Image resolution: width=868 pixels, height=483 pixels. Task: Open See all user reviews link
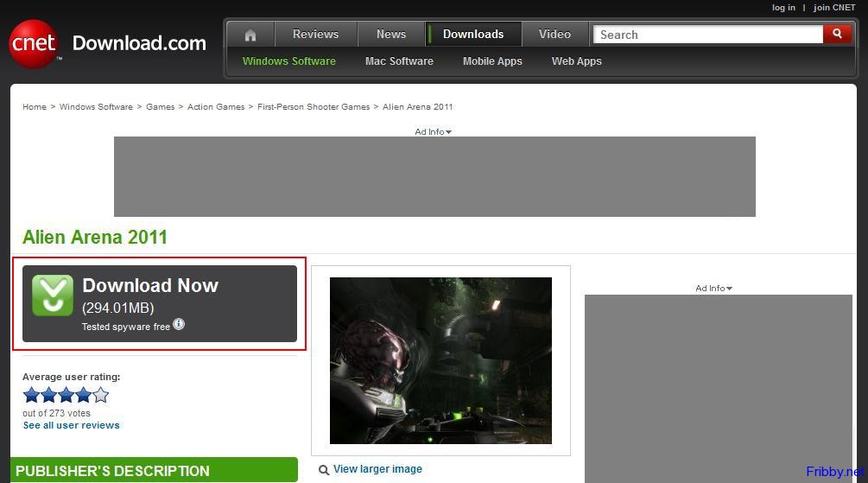[x=72, y=425]
